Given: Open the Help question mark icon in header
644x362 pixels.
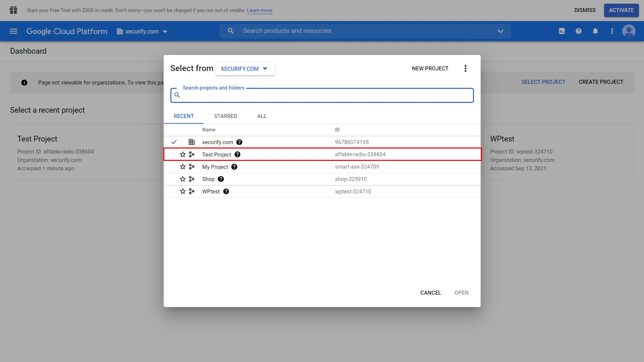Looking at the screenshot, I should [x=579, y=31].
